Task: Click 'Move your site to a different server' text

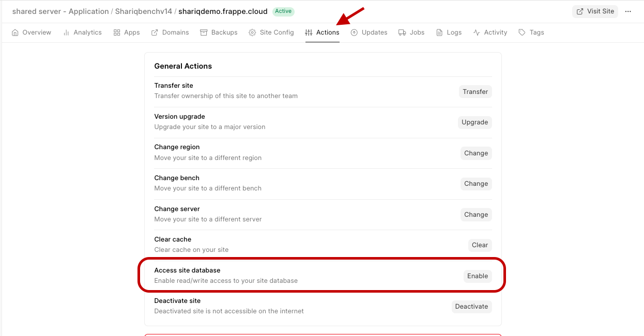Action: click(208, 219)
